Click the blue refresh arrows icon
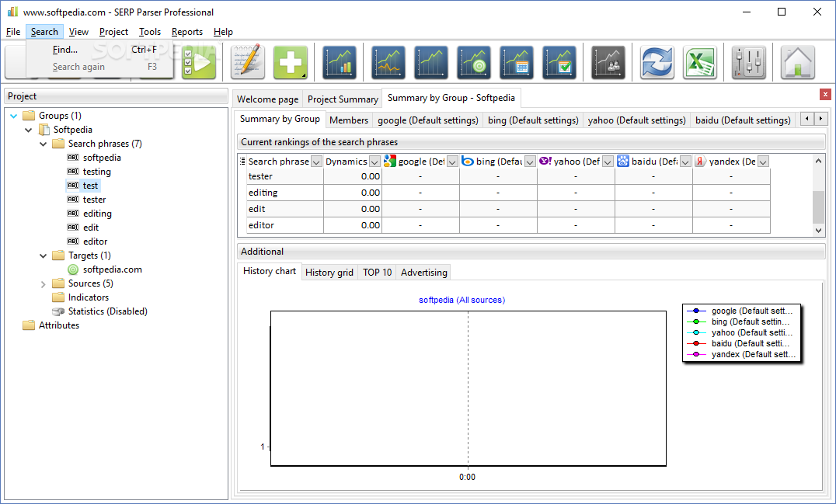 tap(657, 62)
